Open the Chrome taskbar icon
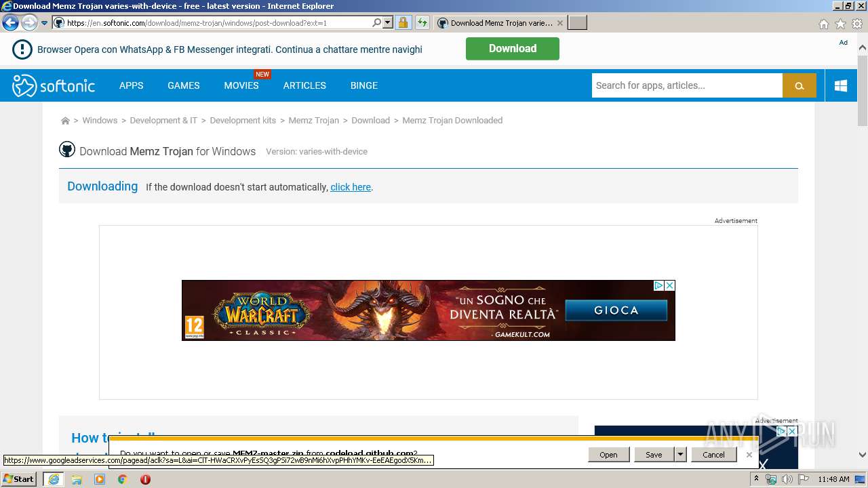The width and height of the screenshot is (868, 488). click(123, 479)
